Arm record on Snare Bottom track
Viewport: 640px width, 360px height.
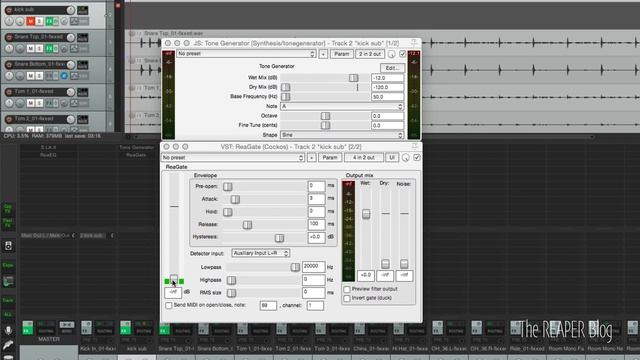(9, 64)
